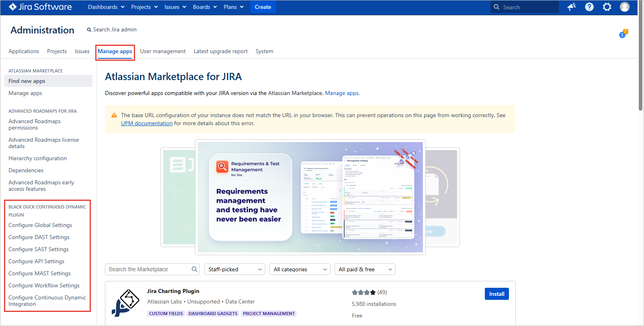644x326 pixels.
Task: Click the Jira Charting Plugin logo
Action: (x=125, y=303)
